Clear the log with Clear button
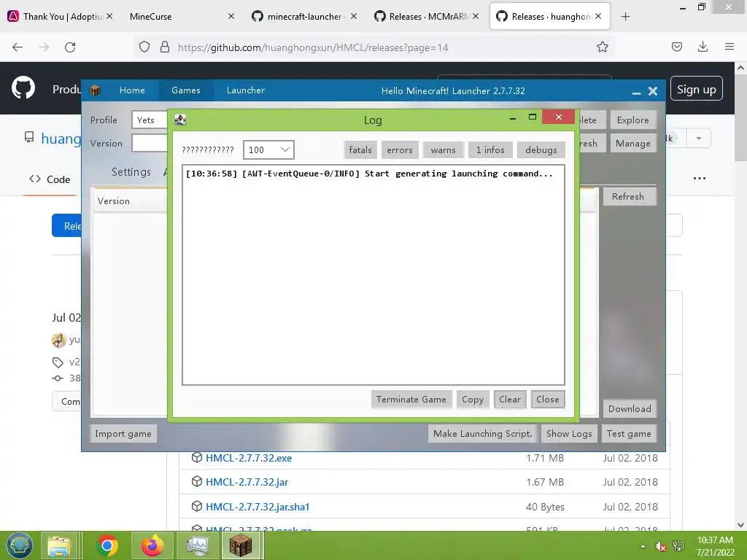 (510, 400)
